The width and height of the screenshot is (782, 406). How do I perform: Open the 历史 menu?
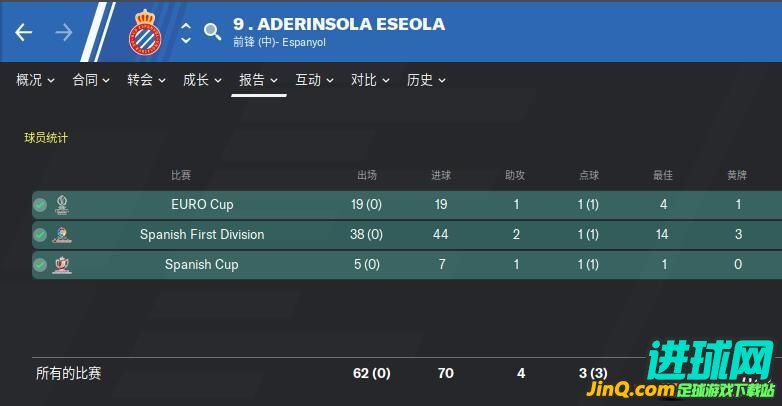click(x=426, y=80)
